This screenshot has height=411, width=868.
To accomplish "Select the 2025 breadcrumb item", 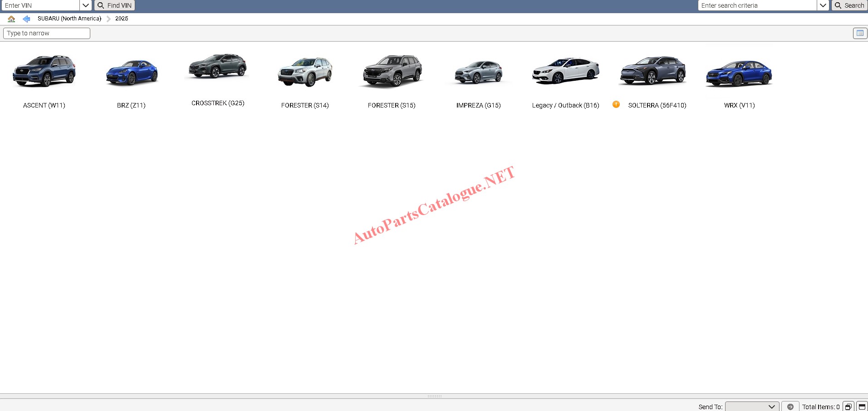I will [122, 19].
